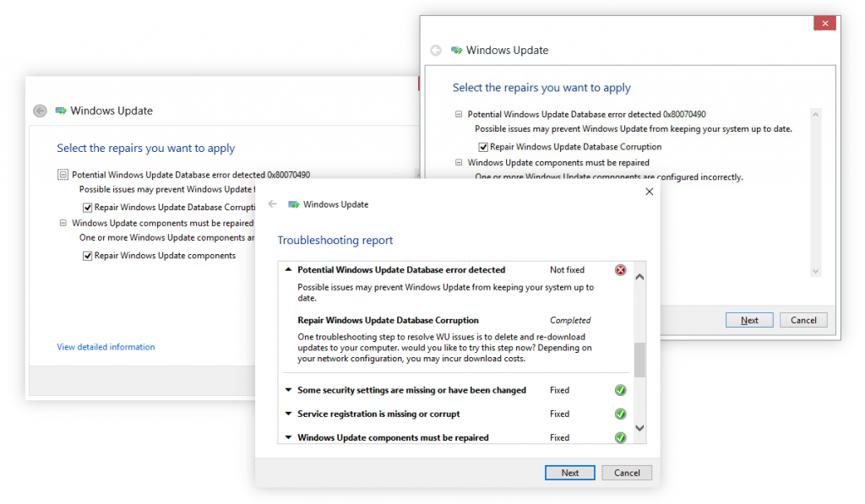The height and width of the screenshot is (504, 865).
Task: Uncheck Repair Windows Update Database Corruption in top-right window
Action: (484, 145)
